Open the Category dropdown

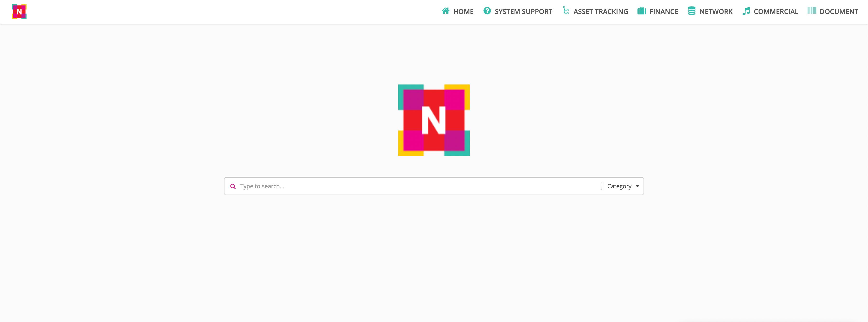click(x=619, y=186)
